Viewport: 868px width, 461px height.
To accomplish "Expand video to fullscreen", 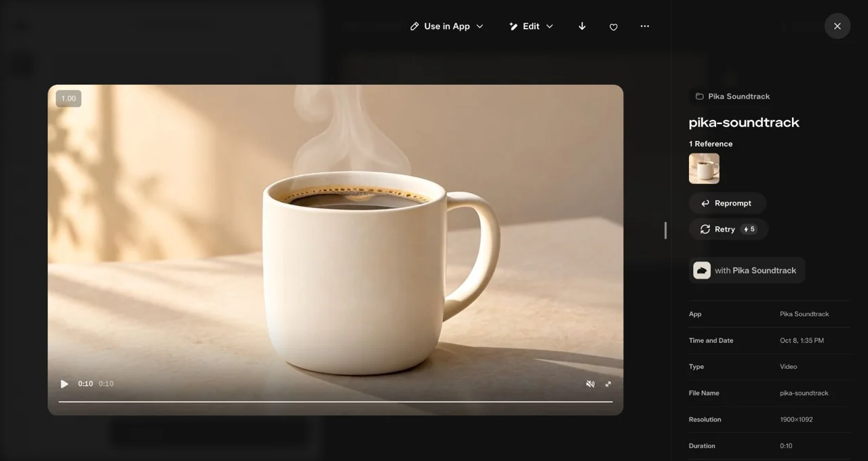I will coord(608,384).
